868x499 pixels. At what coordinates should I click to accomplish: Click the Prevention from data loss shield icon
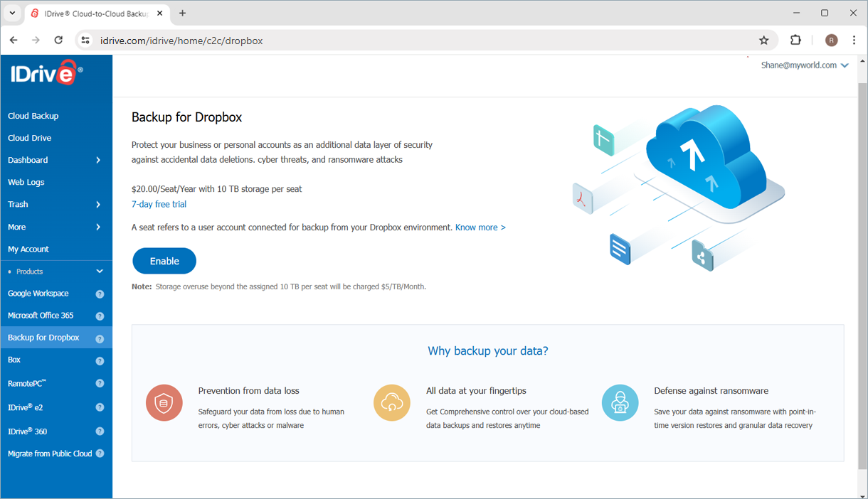pyautogui.click(x=164, y=403)
